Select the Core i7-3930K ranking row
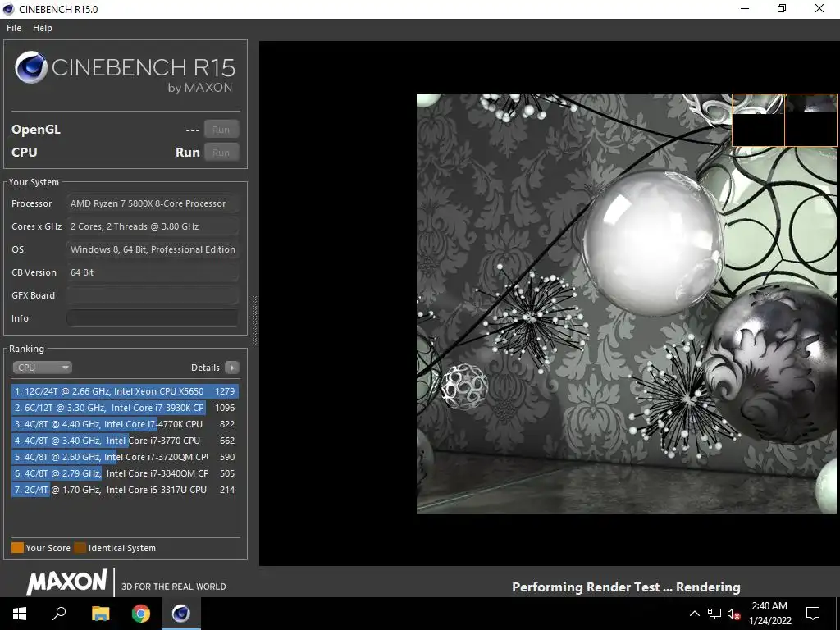Viewport: 840px width, 630px height. pos(125,409)
